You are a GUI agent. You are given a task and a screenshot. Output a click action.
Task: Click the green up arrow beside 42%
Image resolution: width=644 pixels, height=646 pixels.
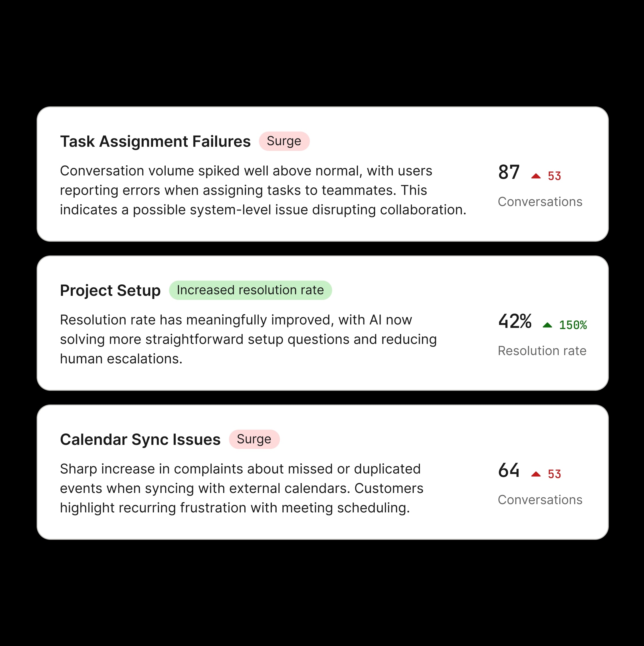[x=547, y=325]
